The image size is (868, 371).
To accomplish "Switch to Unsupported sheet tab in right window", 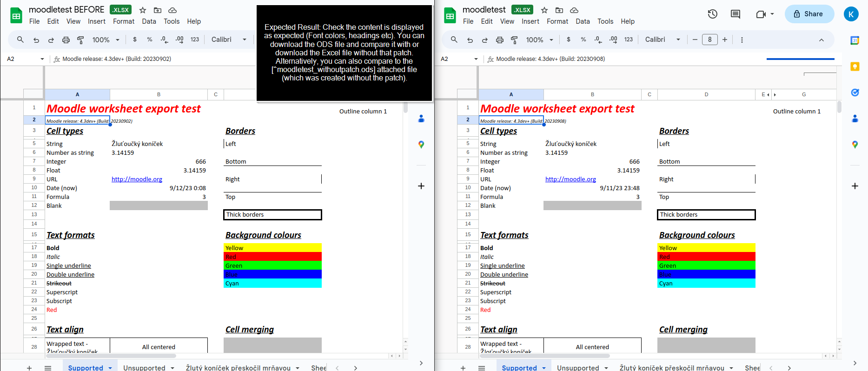I will (x=578, y=368).
